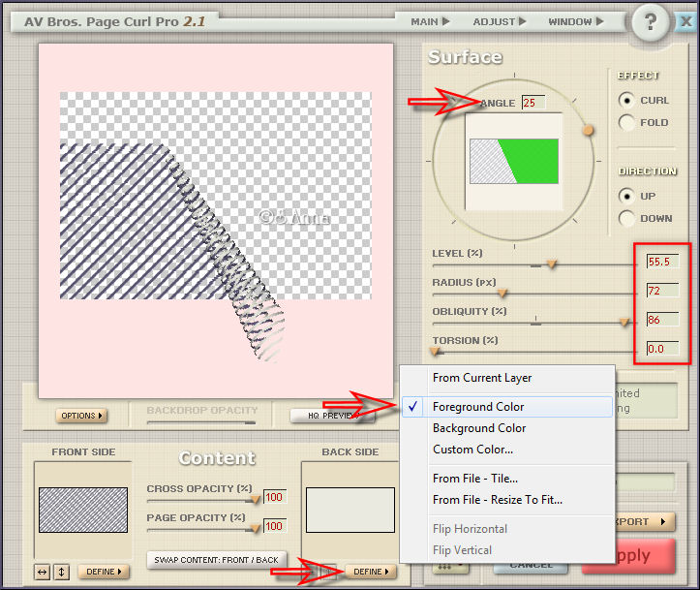Open the Adjust dropdown menu
Image resolution: width=700 pixels, height=590 pixels.
[x=500, y=21]
